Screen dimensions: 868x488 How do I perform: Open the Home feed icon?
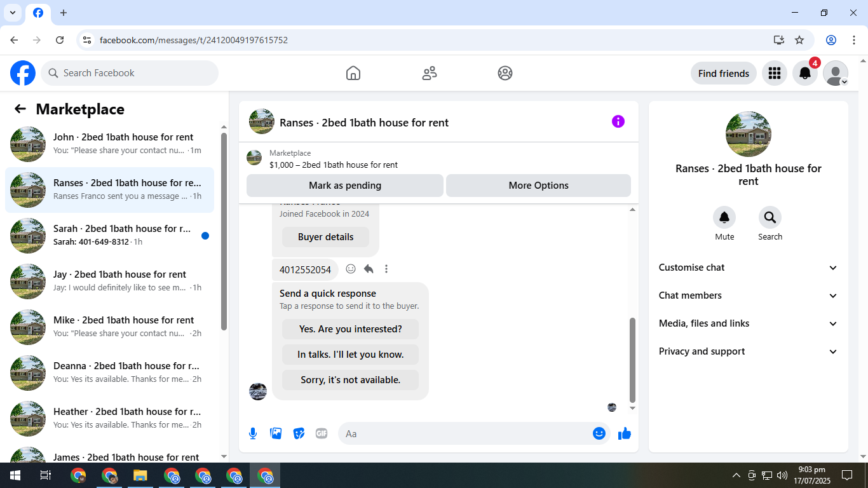coord(353,73)
